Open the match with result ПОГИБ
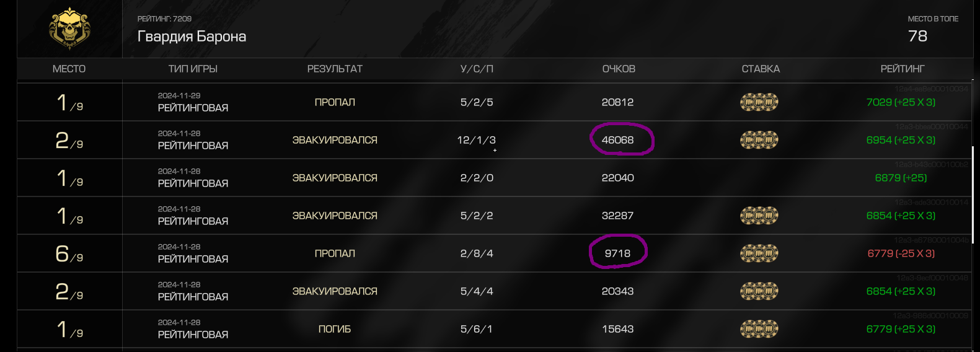This screenshot has width=980, height=352. (335, 329)
